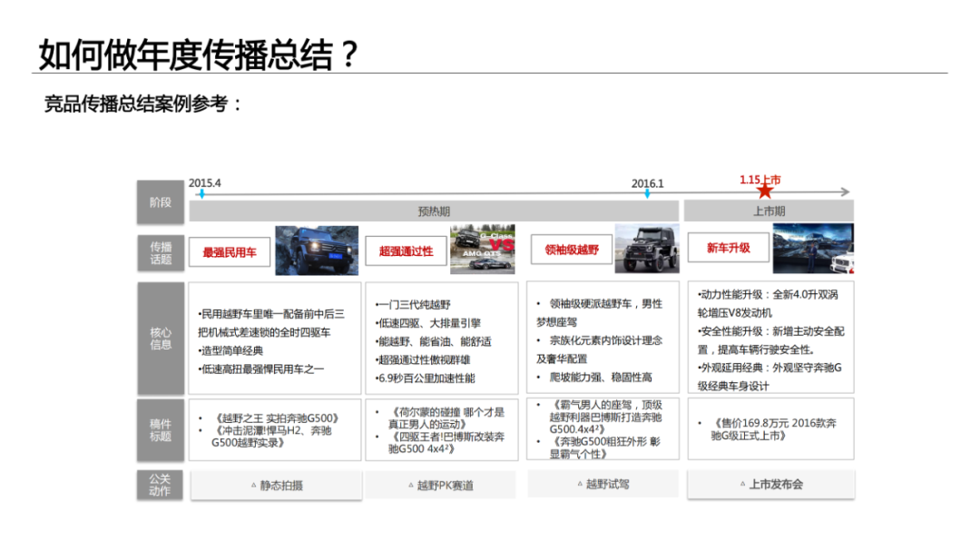
Task: Click the 越野PK赛道 action box
Action: [441, 485]
